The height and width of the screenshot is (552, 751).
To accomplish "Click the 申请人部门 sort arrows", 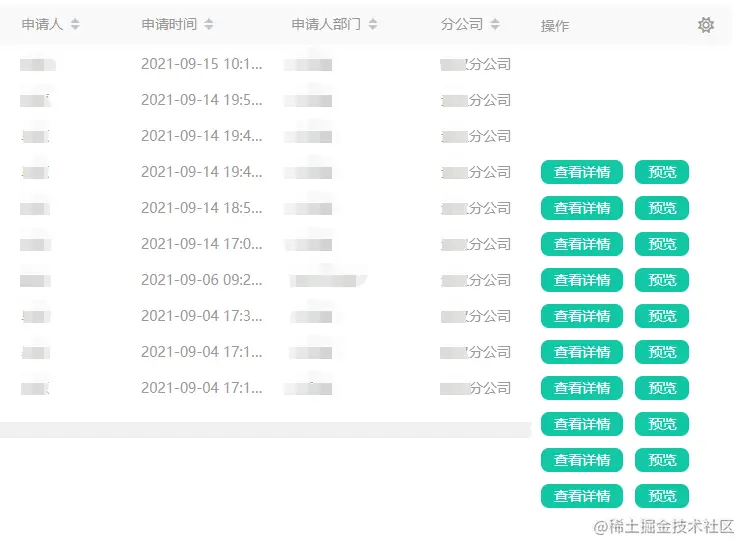I will pyautogui.click(x=373, y=24).
